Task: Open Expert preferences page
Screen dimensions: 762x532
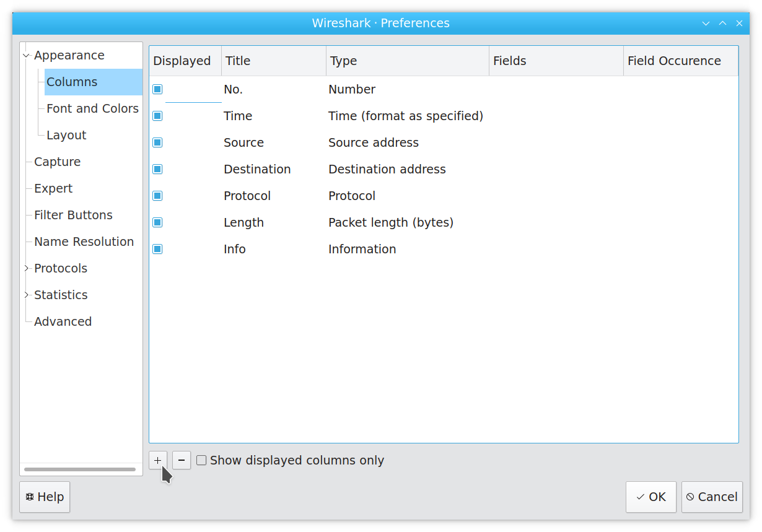Action: tap(53, 188)
